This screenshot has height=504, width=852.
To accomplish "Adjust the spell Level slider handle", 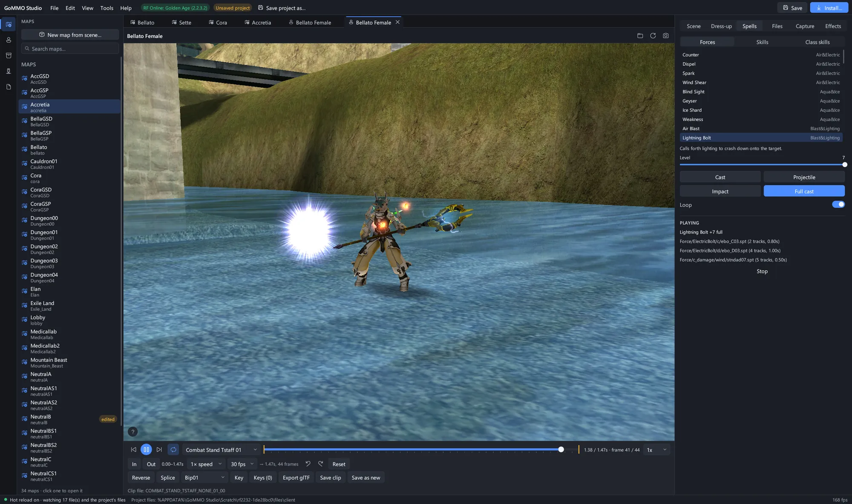I will 844,165.
